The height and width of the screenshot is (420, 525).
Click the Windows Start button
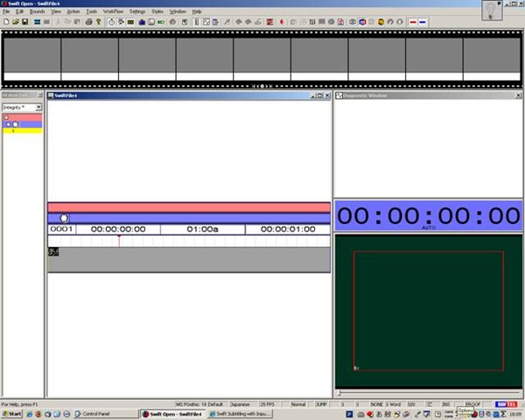[x=12, y=414]
